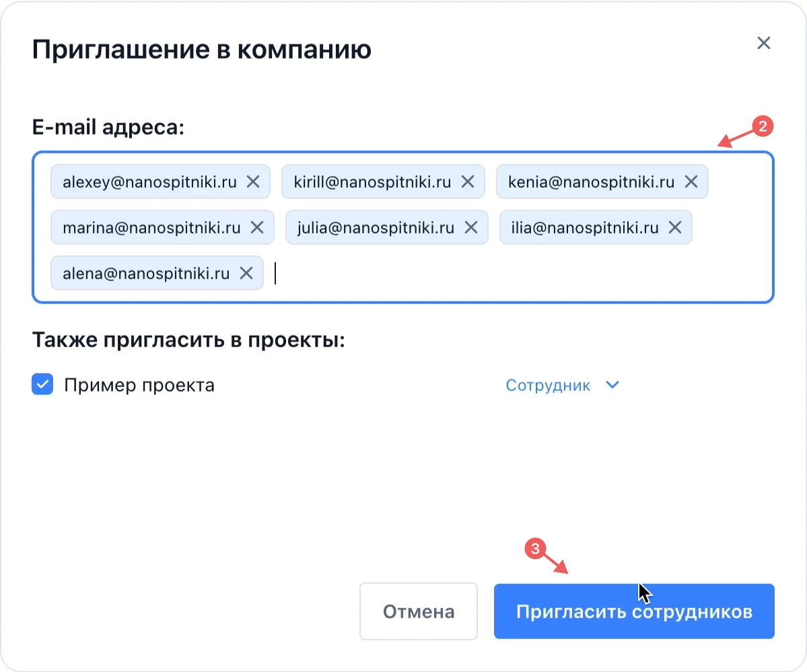Remove alena@nanospitniki.ru email tag

[247, 272]
